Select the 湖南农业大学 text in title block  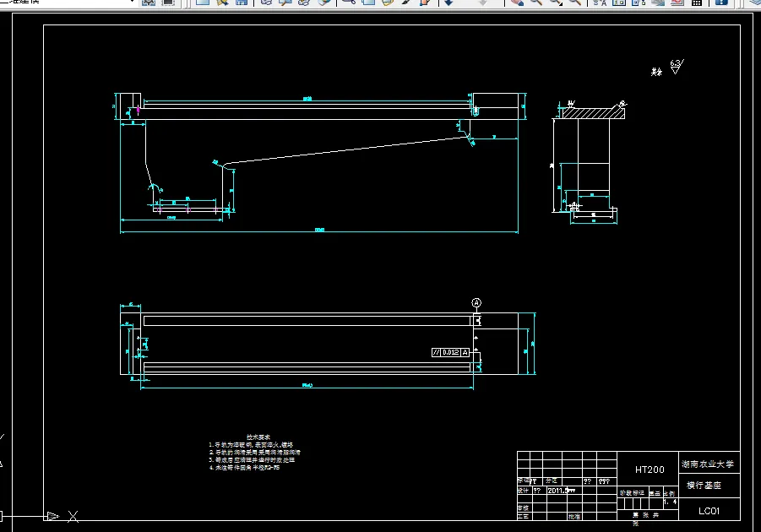708,464
